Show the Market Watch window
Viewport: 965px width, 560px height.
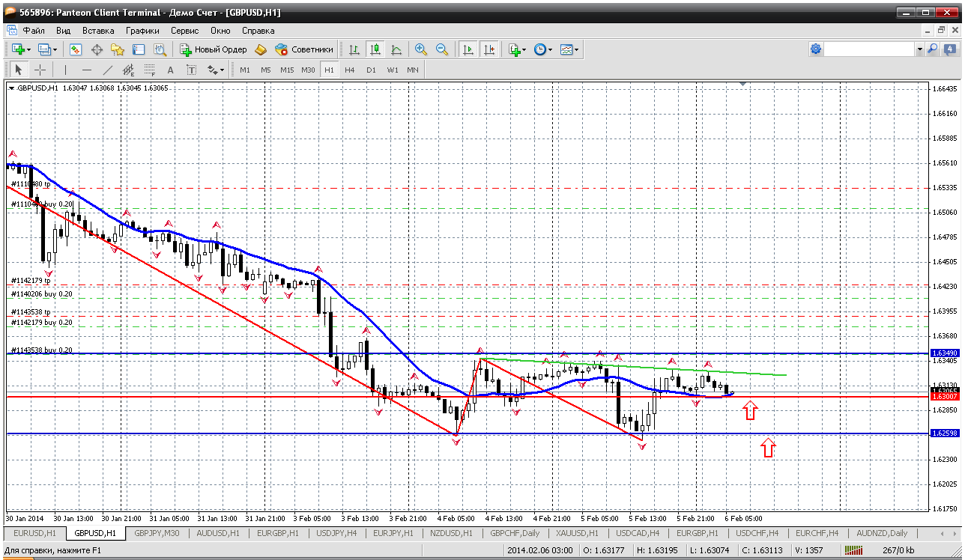76,49
